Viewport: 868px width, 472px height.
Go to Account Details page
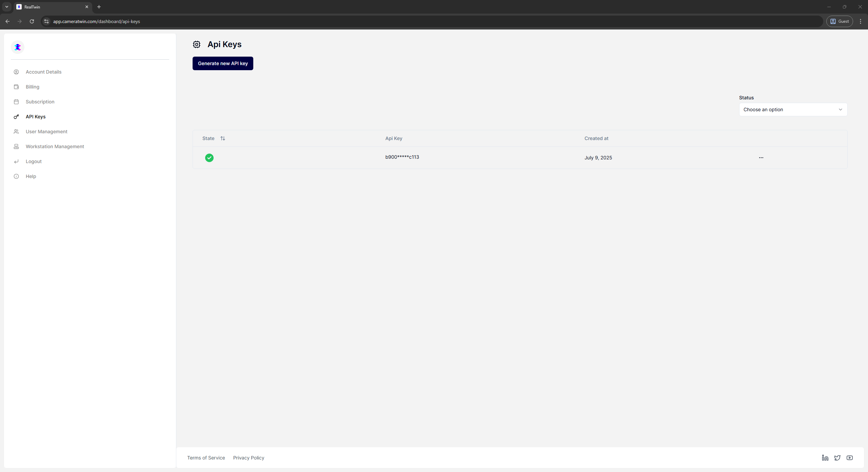click(x=43, y=72)
